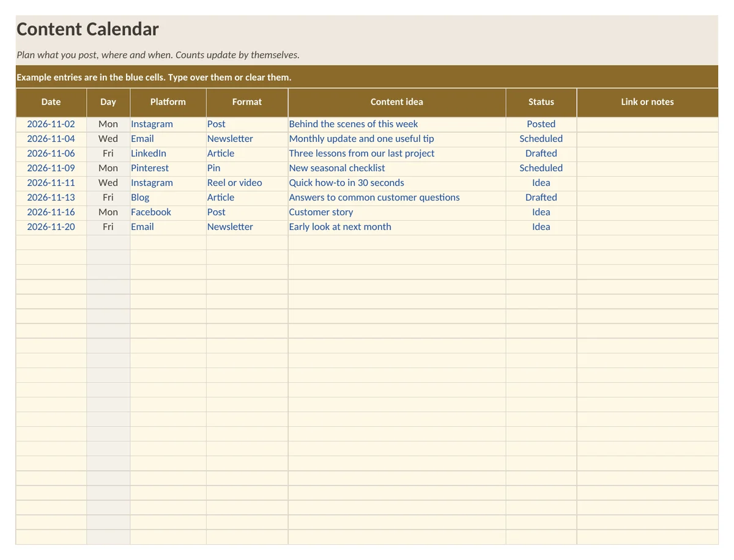Select the Blog platform cell
Viewport: 734px width, 560px height.
click(x=168, y=197)
